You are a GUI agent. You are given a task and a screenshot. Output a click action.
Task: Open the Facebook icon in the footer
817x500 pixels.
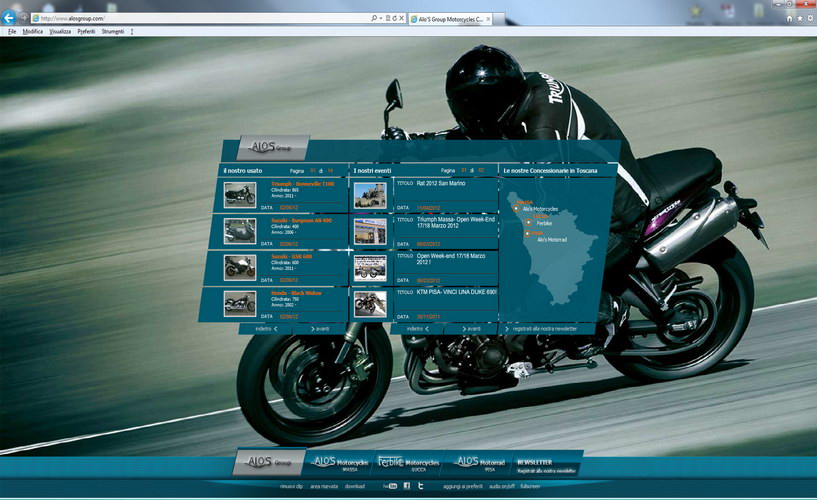pyautogui.click(x=407, y=486)
